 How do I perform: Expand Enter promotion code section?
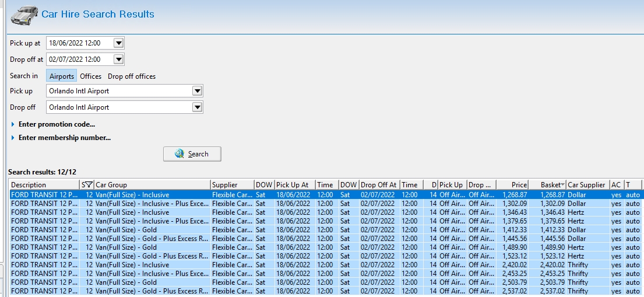[x=54, y=124]
